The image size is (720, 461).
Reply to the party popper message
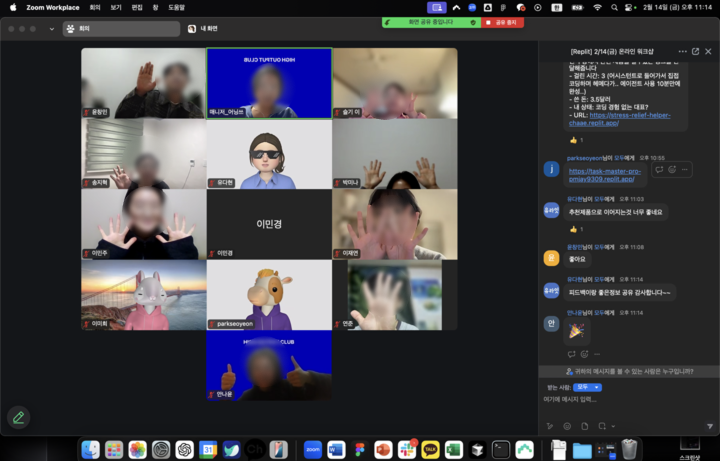571,354
